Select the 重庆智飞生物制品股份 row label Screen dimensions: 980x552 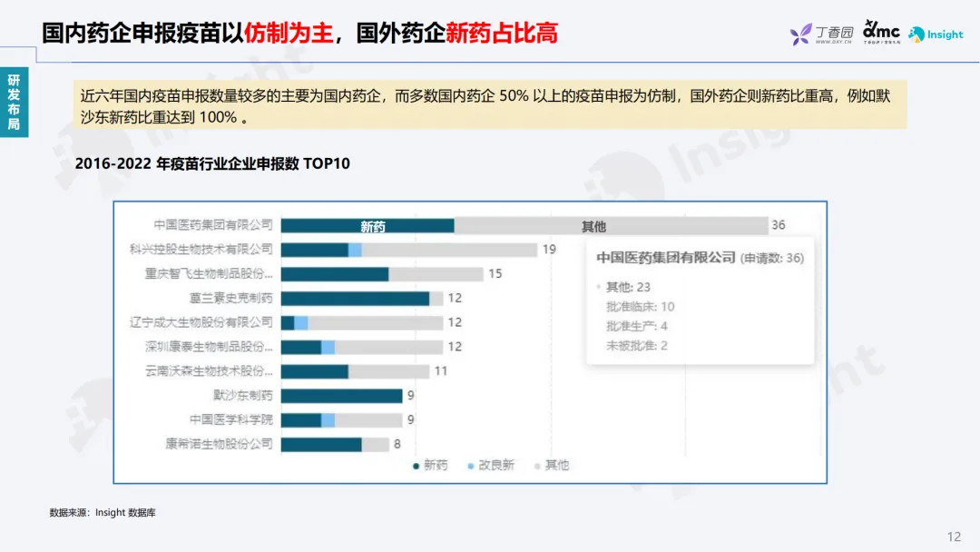tap(209, 273)
